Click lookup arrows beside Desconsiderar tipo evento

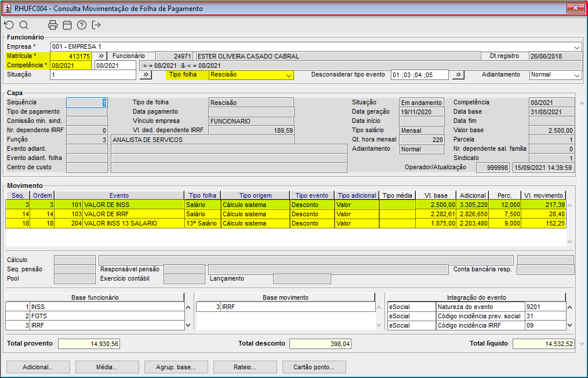pos(458,75)
